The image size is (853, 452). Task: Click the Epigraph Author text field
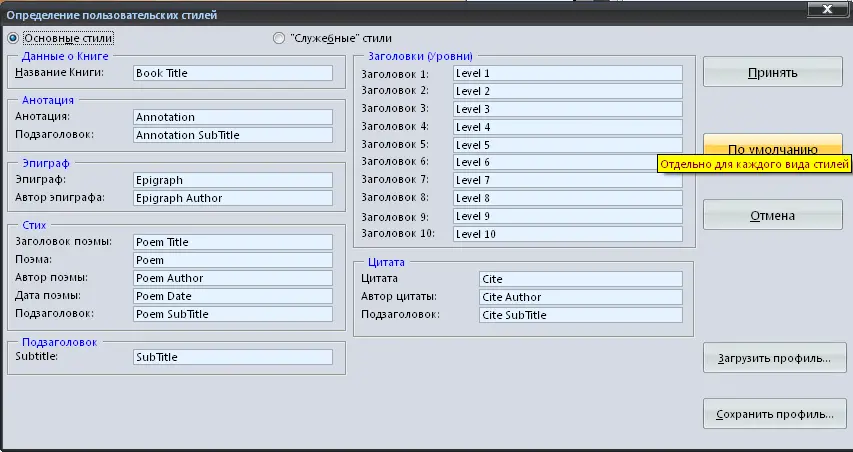point(233,198)
